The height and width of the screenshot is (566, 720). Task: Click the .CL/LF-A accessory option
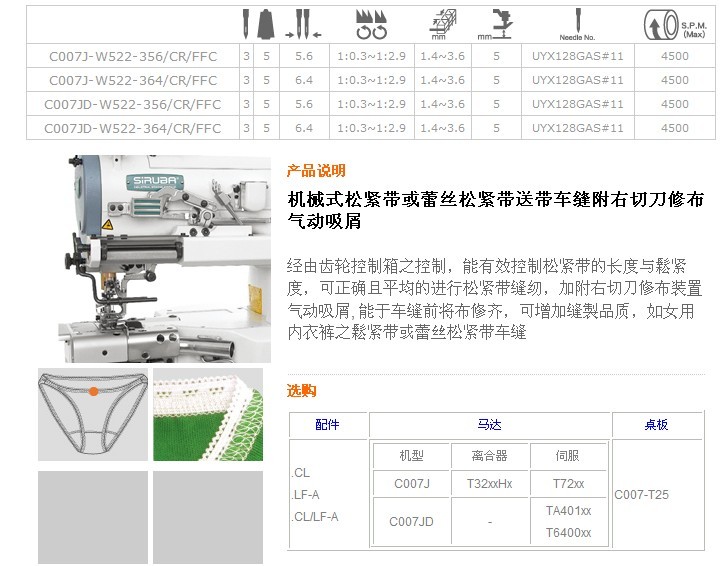[314, 517]
